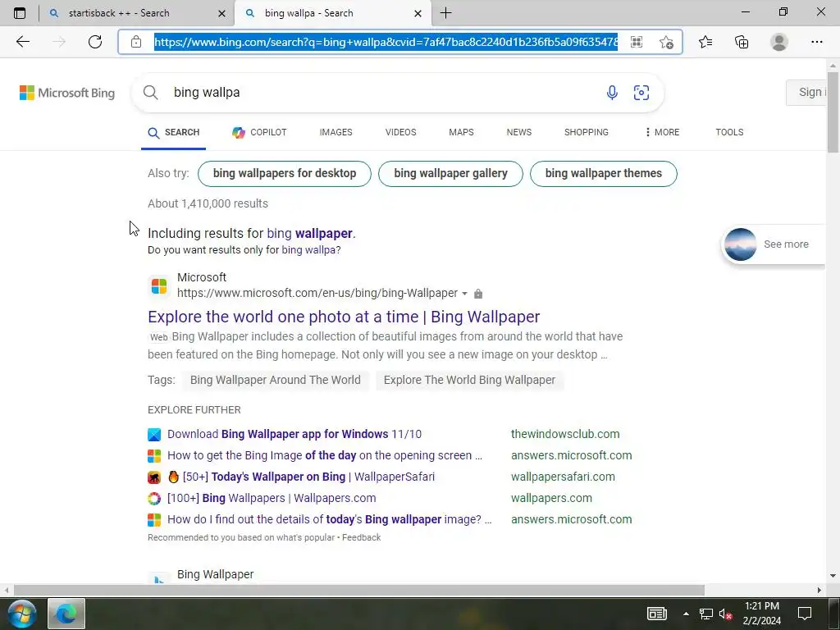Open the news widget taskbar icon
This screenshot has width=840, height=630.
pos(657,614)
